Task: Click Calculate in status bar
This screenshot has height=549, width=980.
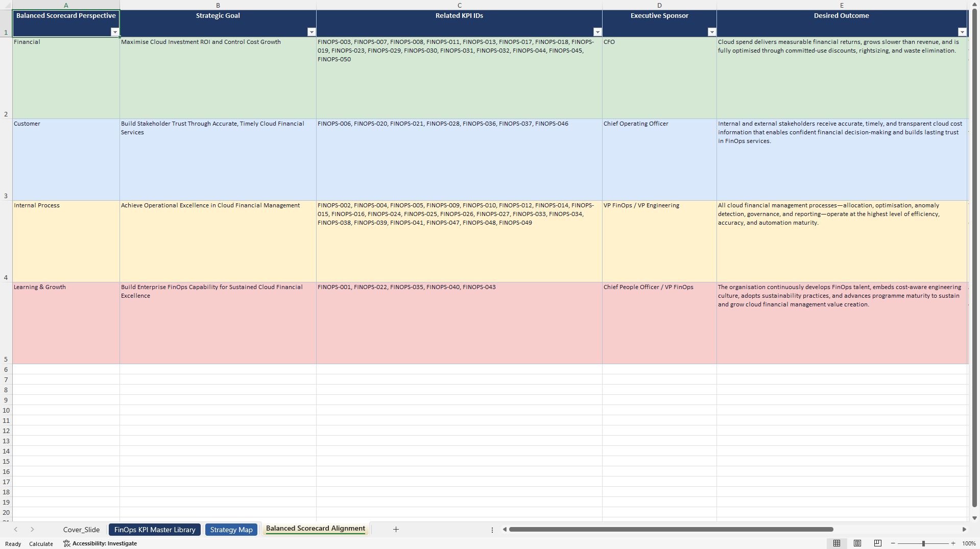Action: 41,544
